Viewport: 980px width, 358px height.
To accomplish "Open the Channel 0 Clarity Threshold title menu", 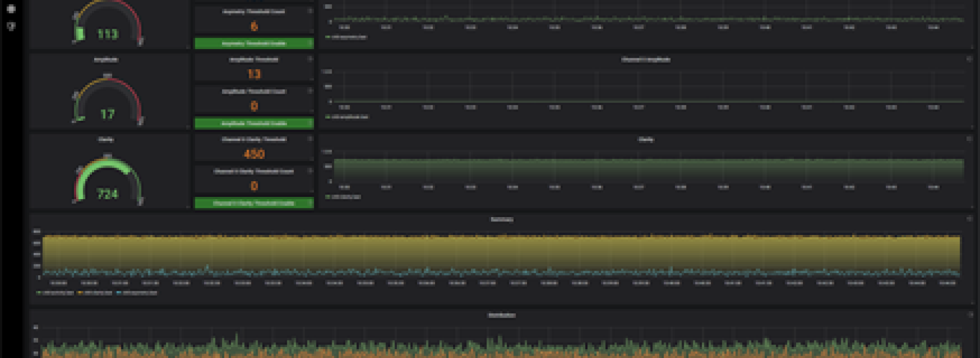I will click(254, 139).
